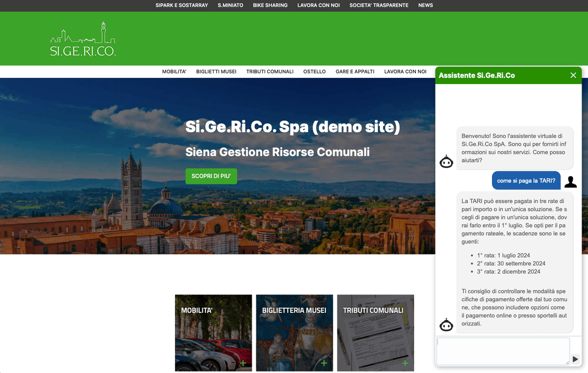Click the plus icon on Tributi Comunali card

[405, 363]
